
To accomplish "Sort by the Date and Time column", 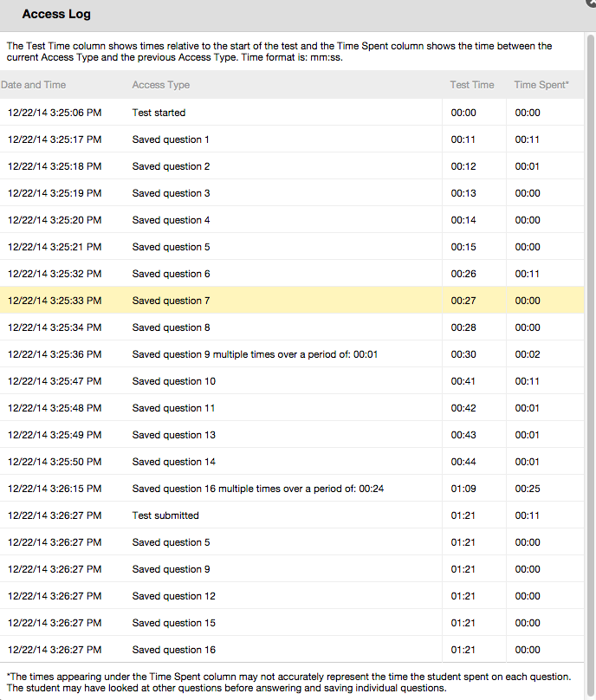I will pyautogui.click(x=35, y=85).
